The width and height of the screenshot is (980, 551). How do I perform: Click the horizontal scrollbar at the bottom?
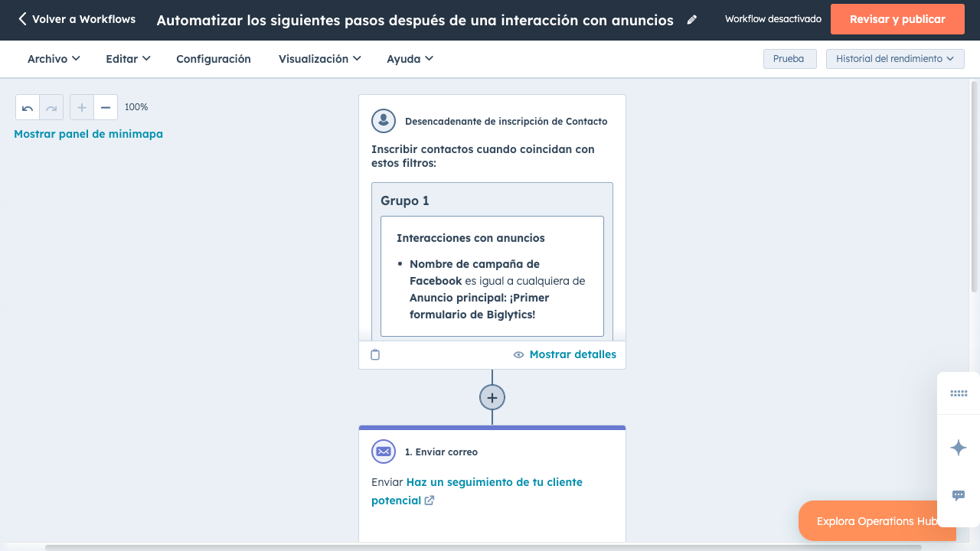(x=482, y=547)
